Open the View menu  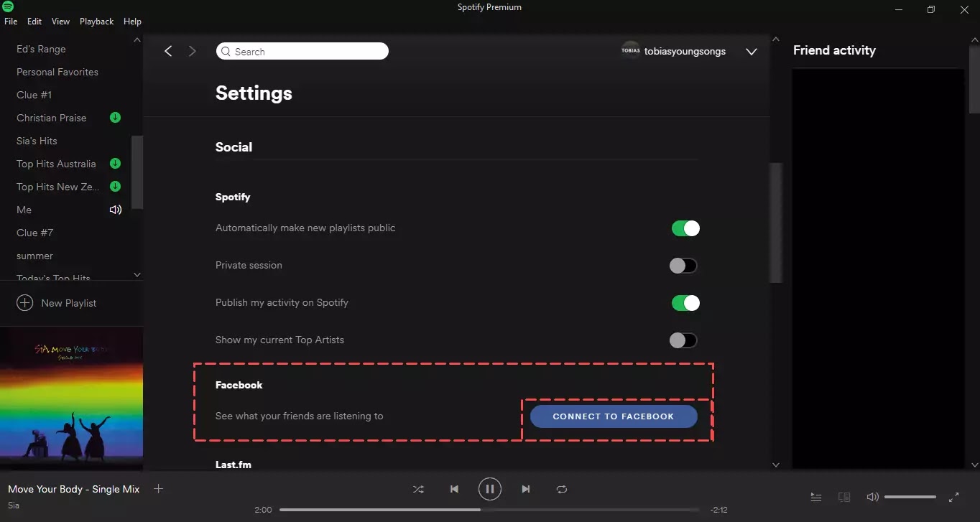pyautogui.click(x=60, y=22)
